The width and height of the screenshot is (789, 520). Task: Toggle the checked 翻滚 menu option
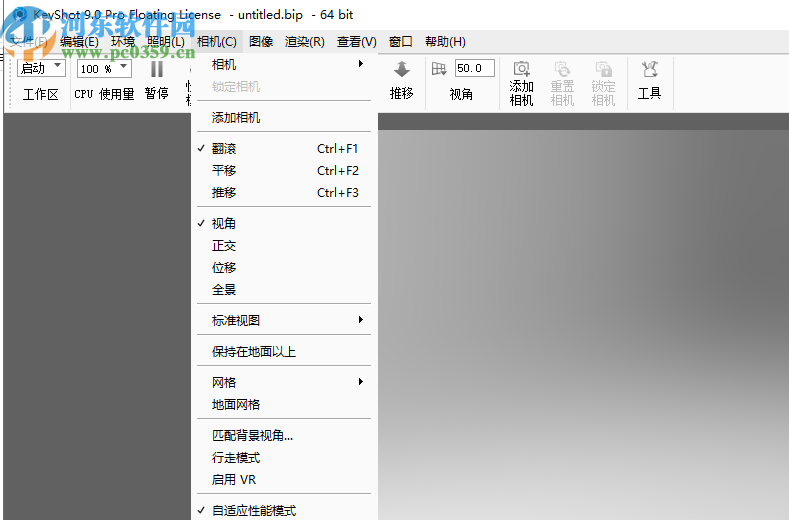click(284, 149)
